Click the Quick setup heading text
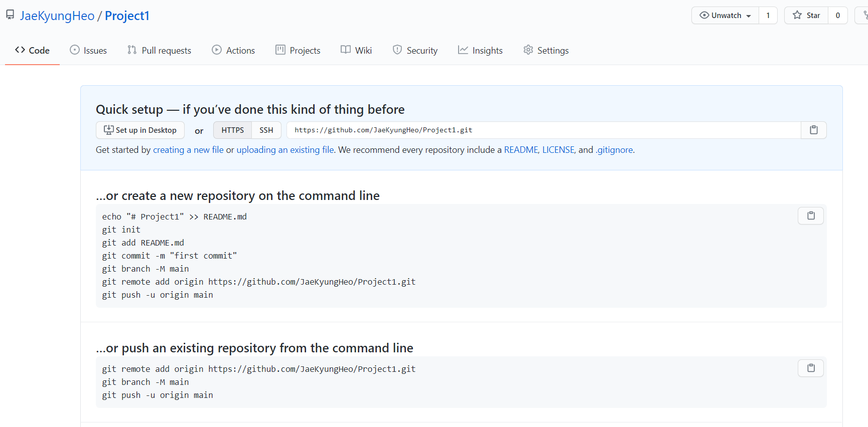868x427 pixels. pyautogui.click(x=250, y=109)
